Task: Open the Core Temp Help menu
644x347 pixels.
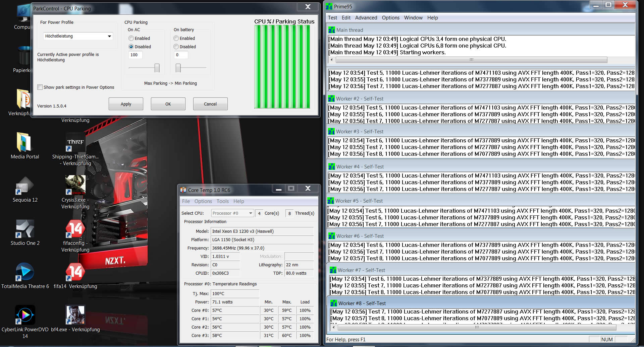Action: [239, 201]
